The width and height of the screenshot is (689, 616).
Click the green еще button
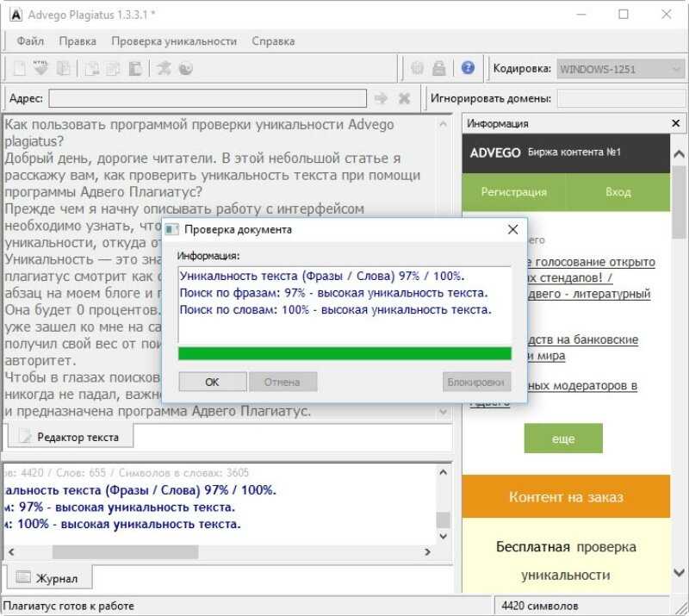coord(563,439)
